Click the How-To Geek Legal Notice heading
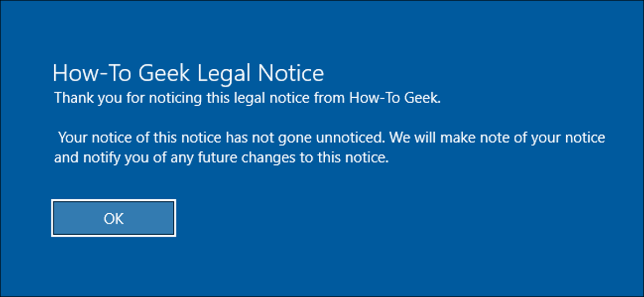The height and width of the screenshot is (297, 644). tap(188, 73)
